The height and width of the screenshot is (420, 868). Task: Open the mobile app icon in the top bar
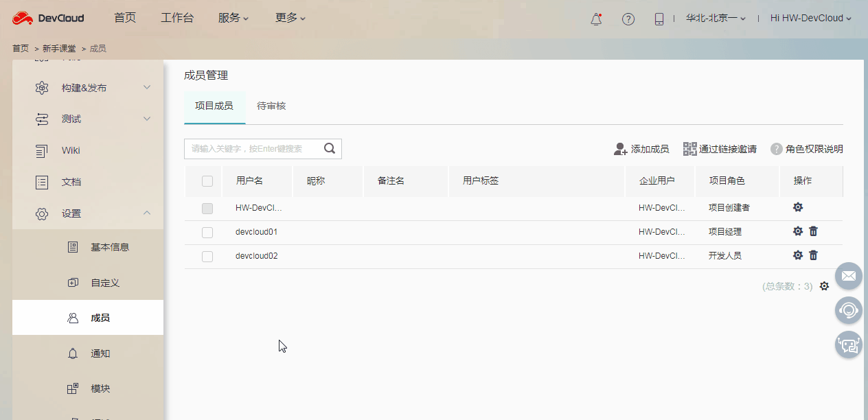659,19
